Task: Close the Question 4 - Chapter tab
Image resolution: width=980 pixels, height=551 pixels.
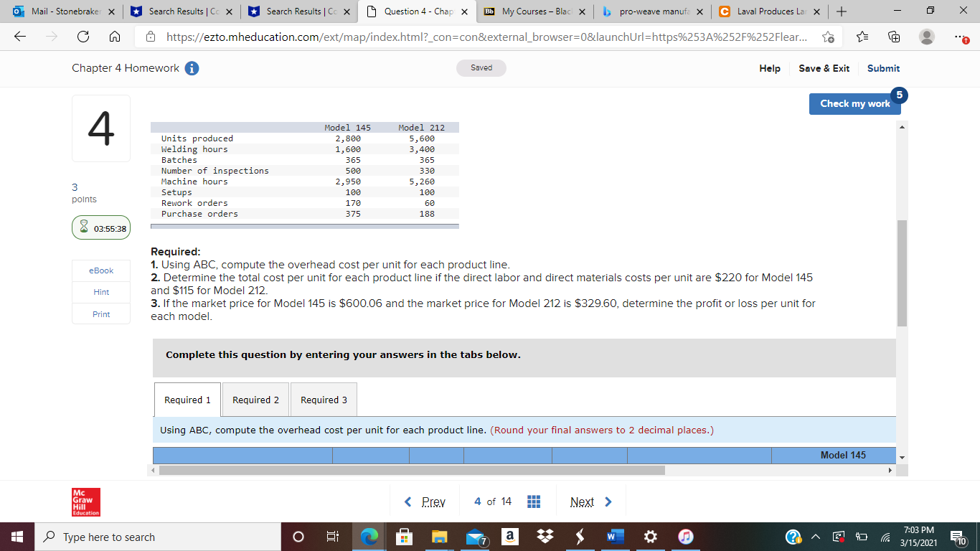Action: click(464, 11)
